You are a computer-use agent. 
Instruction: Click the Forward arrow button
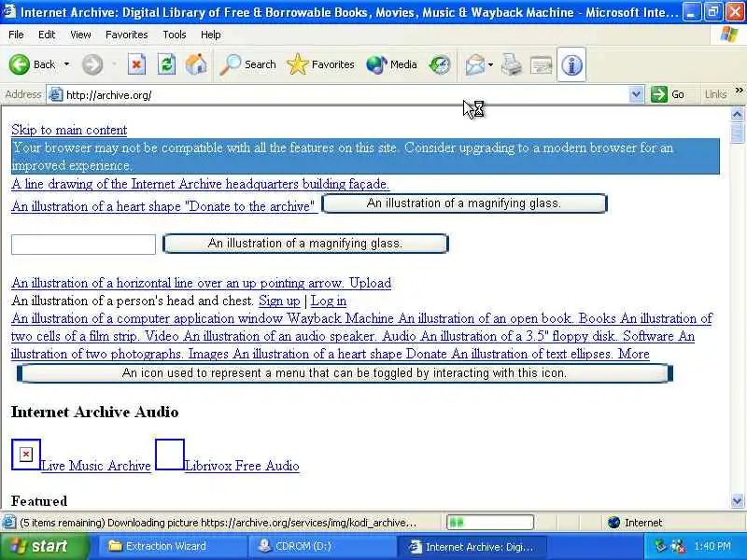[x=92, y=64]
